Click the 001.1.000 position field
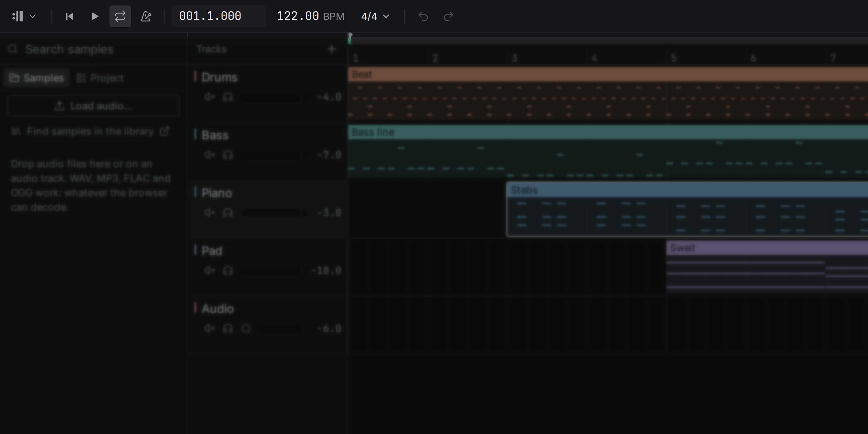 point(219,16)
